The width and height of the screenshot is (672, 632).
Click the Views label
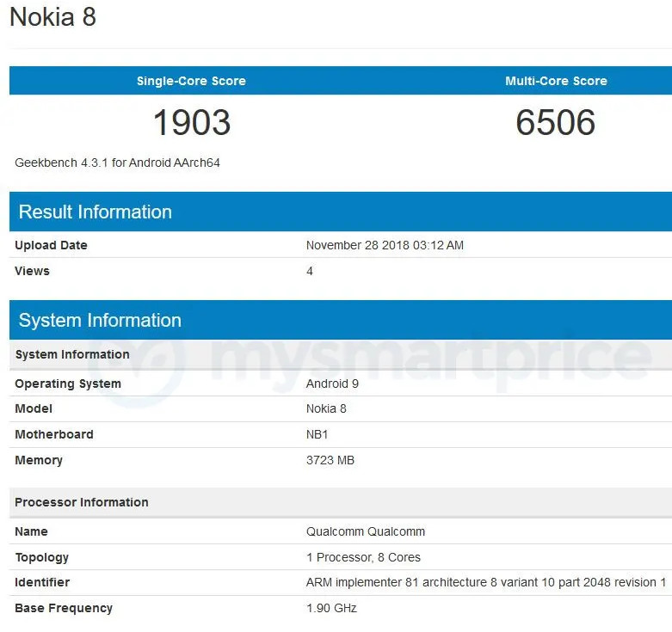click(x=32, y=271)
